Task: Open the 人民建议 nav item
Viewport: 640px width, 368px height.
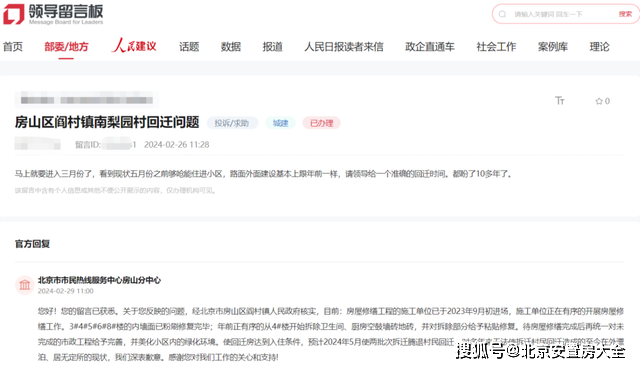Action: [134, 46]
